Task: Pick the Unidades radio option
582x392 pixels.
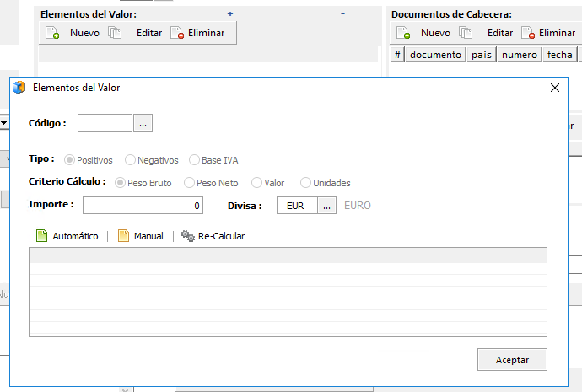Action: [x=306, y=183]
